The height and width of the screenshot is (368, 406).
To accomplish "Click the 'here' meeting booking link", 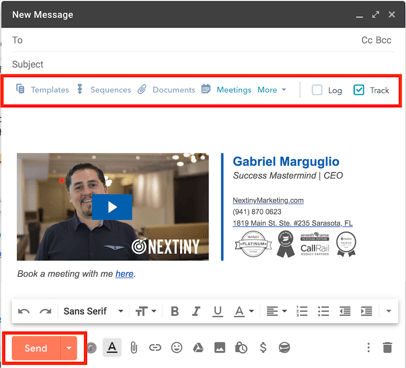I will tap(124, 274).
